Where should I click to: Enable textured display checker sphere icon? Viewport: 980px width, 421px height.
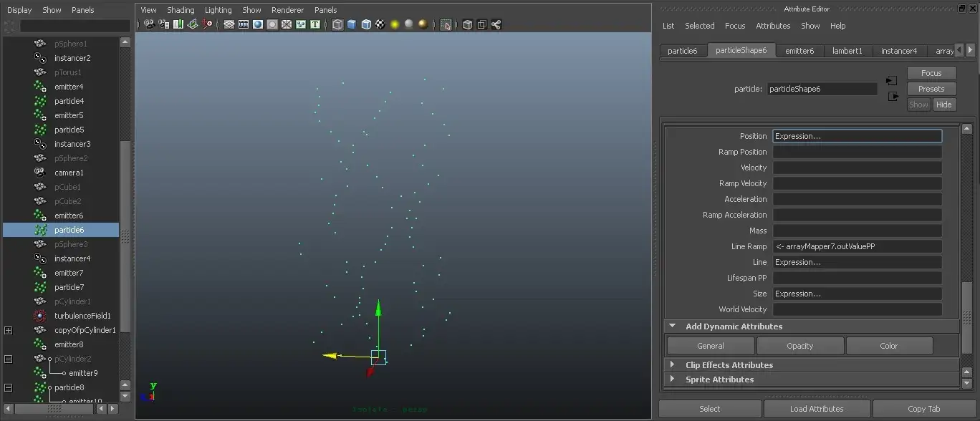[380, 24]
